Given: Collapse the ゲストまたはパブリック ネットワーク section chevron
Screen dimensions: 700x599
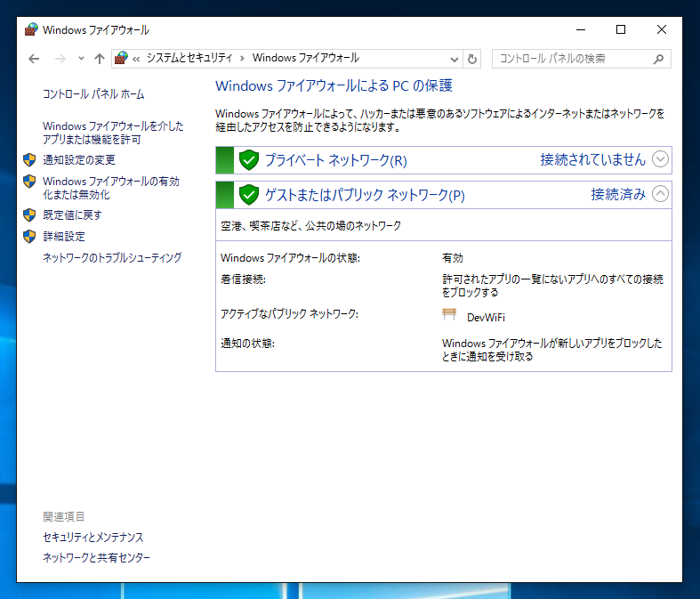Looking at the screenshot, I should (x=660, y=194).
